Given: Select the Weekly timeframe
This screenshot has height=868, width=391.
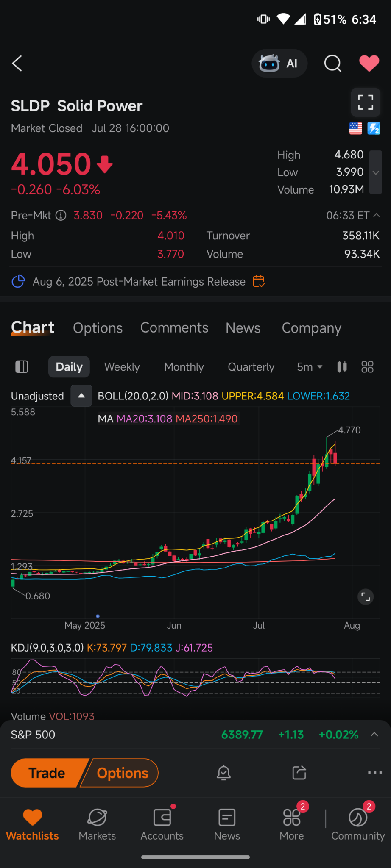Looking at the screenshot, I should pyautogui.click(x=122, y=367).
